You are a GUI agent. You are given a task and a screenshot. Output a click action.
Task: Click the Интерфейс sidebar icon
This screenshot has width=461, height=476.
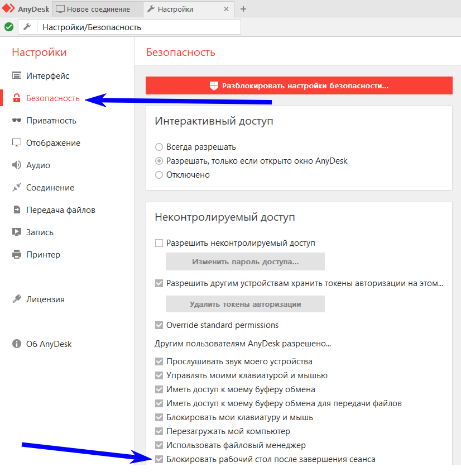coord(17,75)
